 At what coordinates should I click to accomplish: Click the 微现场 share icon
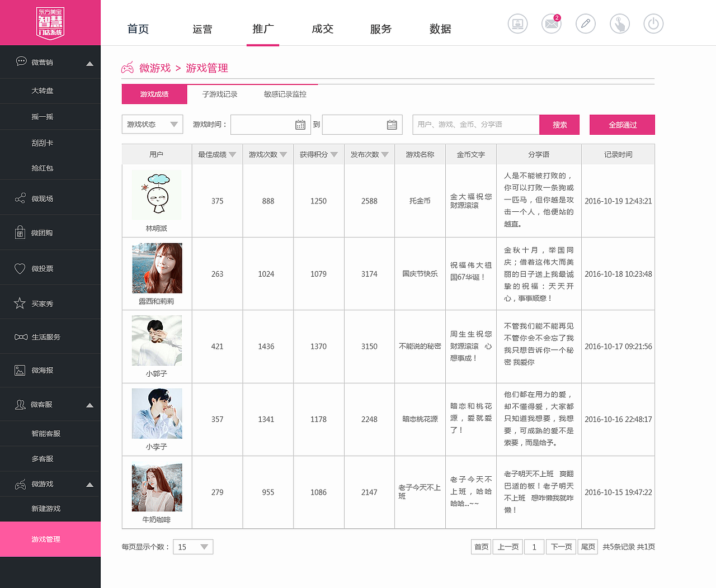coord(20,198)
